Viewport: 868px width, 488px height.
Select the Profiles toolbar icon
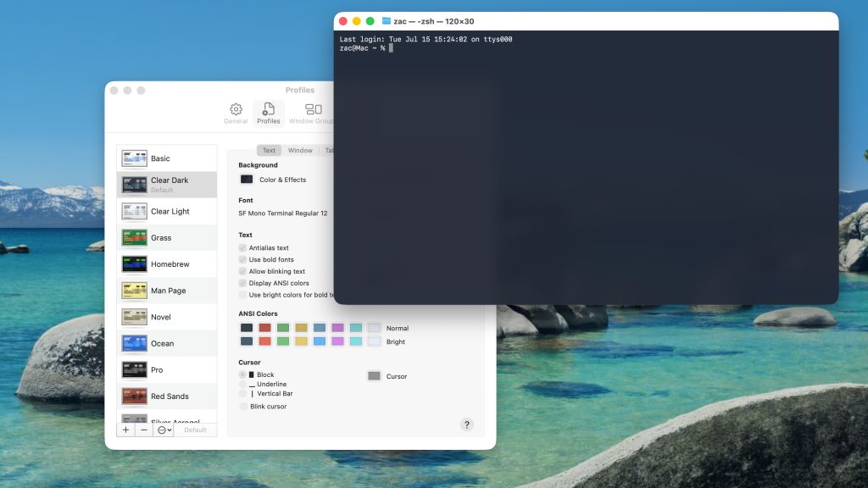click(268, 114)
